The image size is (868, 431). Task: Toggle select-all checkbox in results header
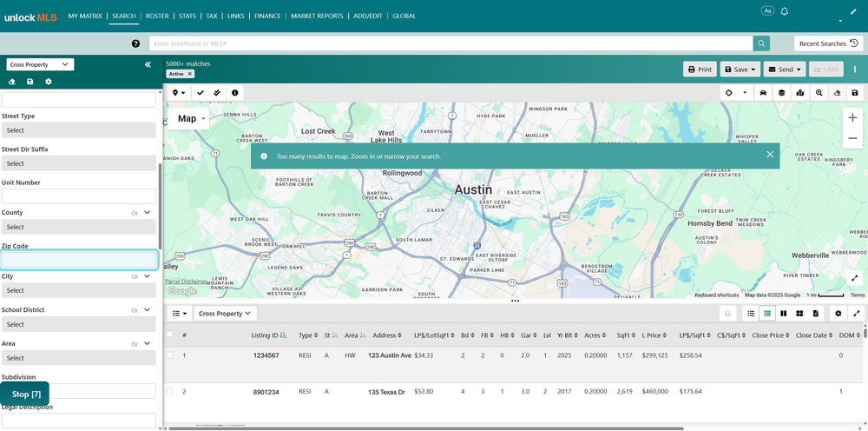click(x=170, y=334)
